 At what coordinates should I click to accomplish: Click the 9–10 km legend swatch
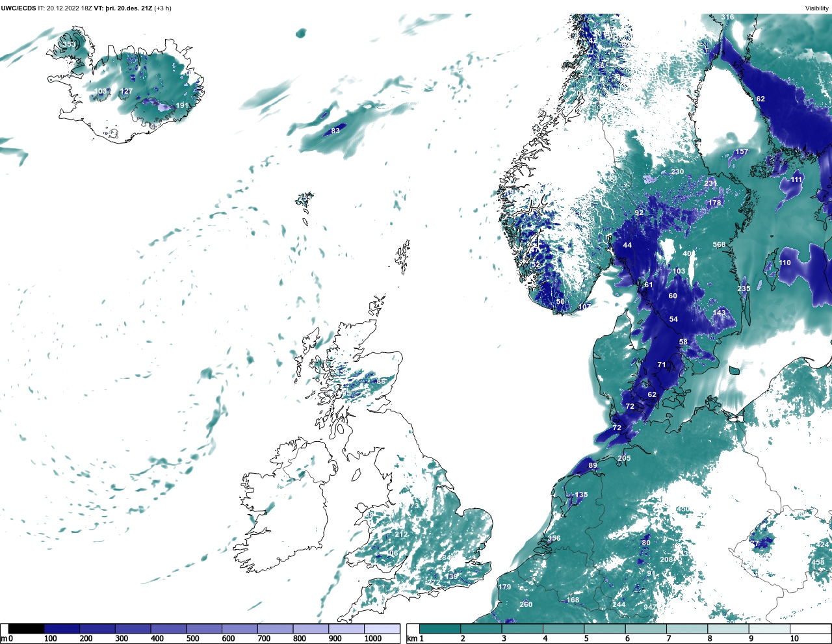(770, 628)
